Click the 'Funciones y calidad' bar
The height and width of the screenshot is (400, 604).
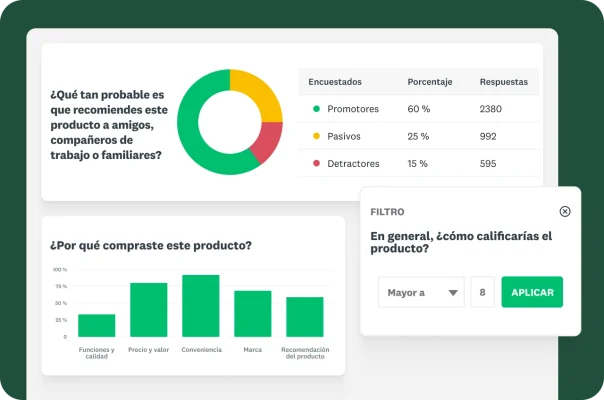[x=96, y=326]
